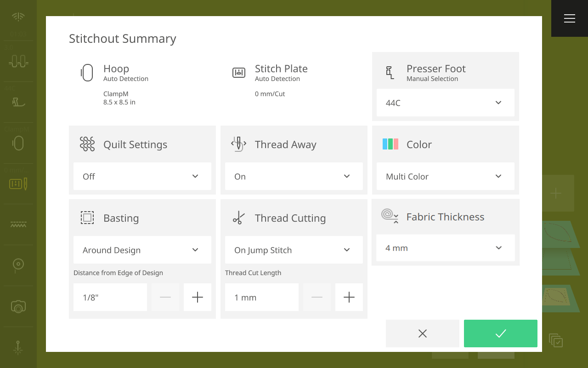Open the Color Multi Color dropdown

point(445,176)
